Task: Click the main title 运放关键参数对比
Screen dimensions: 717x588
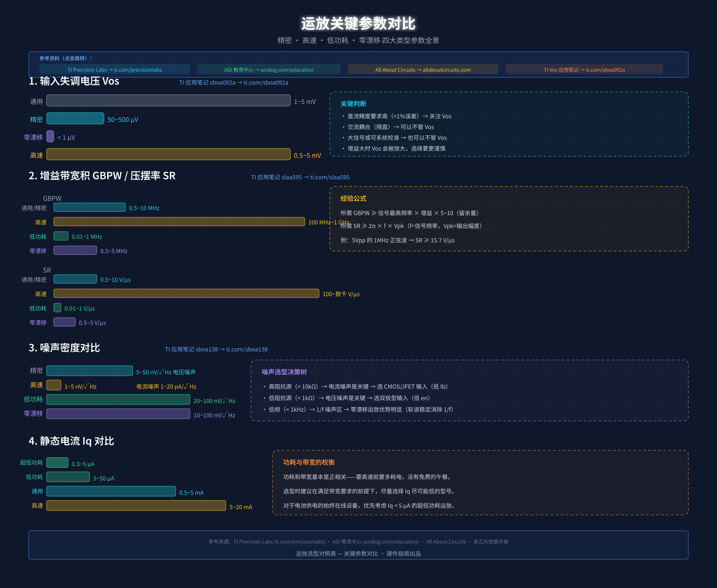Action: (358, 24)
